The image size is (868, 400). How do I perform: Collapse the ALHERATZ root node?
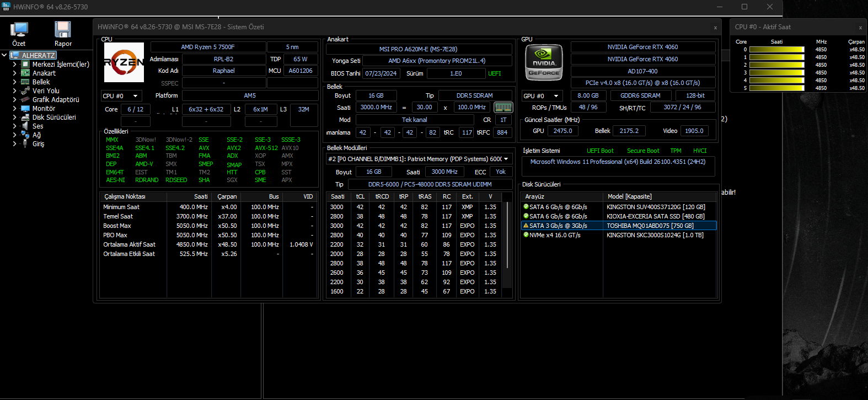click(4, 55)
